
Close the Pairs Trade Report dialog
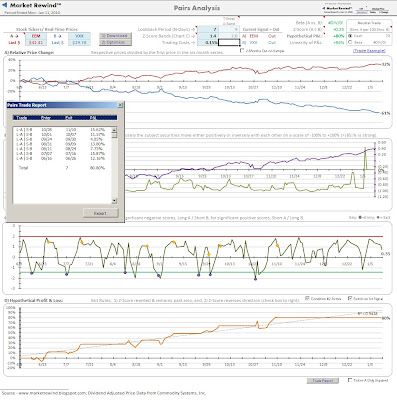(120, 105)
